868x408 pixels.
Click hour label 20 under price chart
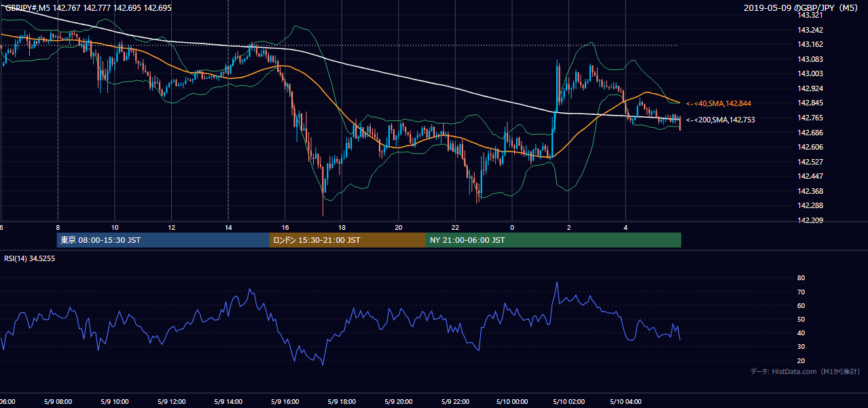(399, 227)
